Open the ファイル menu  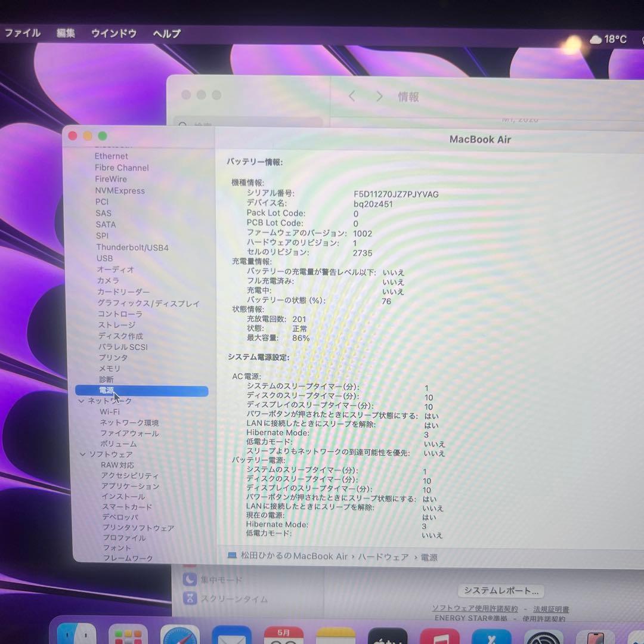click(x=22, y=33)
